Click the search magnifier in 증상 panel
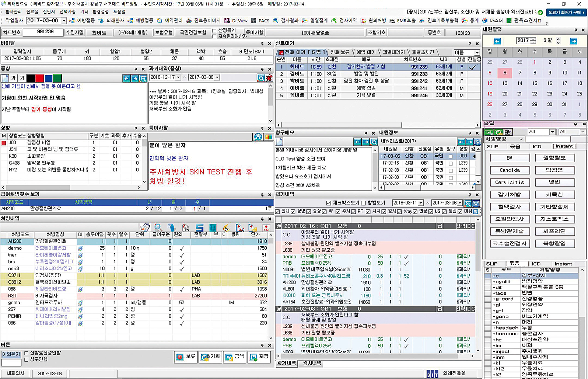The width and height of the screenshot is (588, 379). pyautogui.click(x=143, y=78)
